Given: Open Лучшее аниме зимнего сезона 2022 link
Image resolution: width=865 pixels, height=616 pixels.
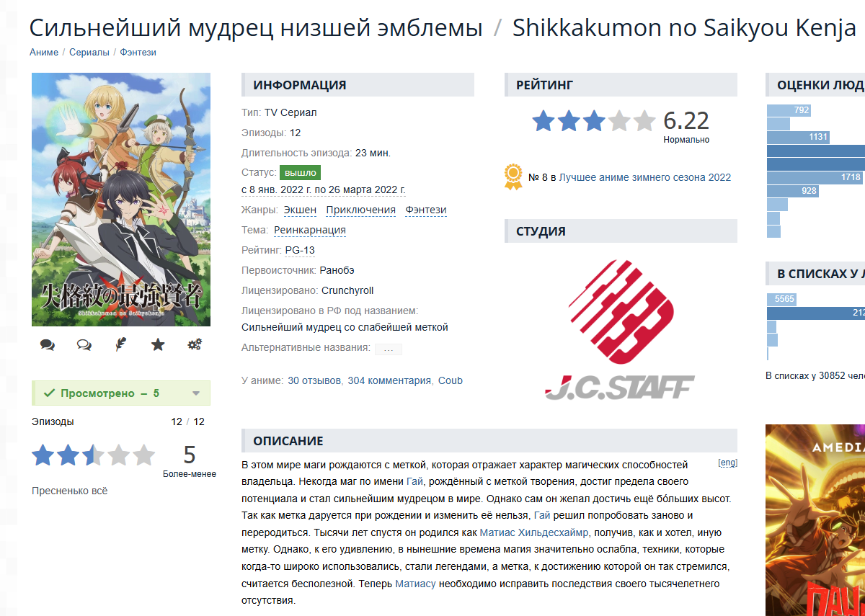Looking at the screenshot, I should 645,177.
